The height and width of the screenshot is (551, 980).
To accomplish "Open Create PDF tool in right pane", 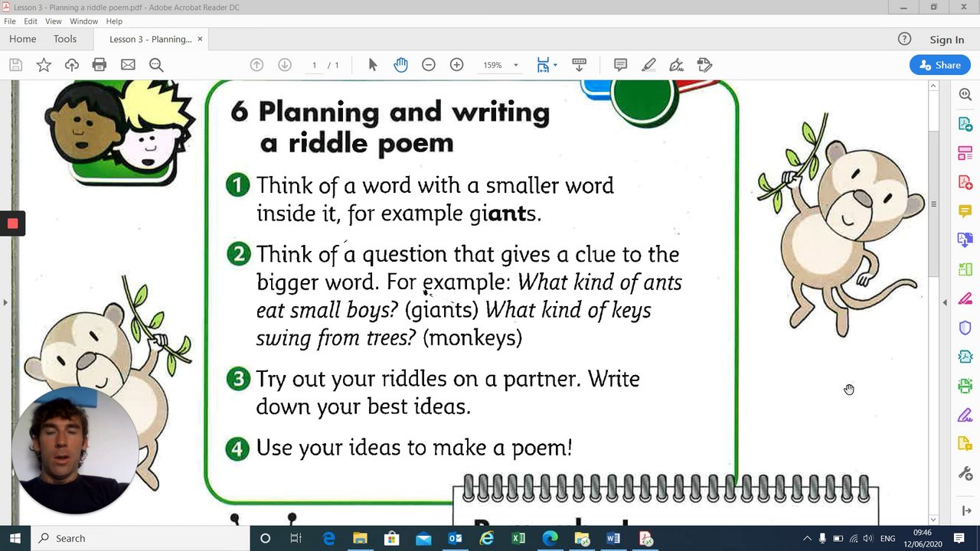I will point(965,182).
